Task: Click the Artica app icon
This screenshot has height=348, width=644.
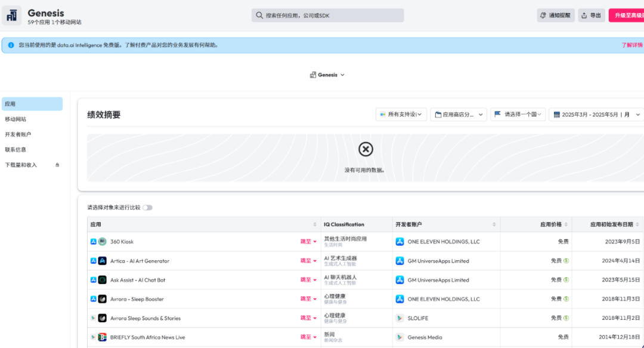Action: pyautogui.click(x=103, y=261)
